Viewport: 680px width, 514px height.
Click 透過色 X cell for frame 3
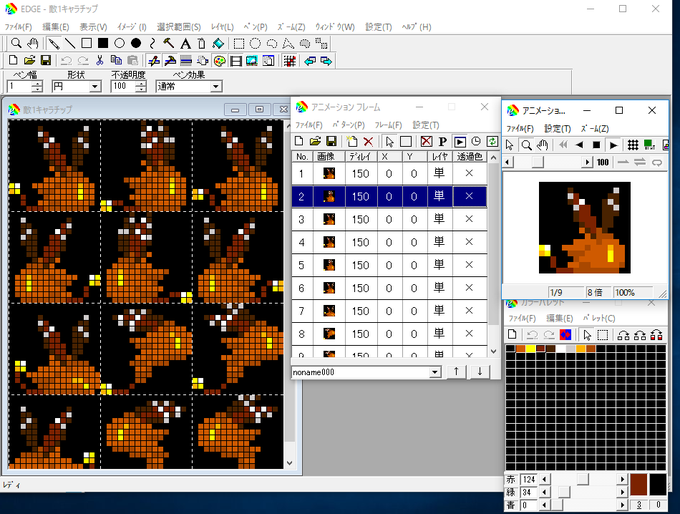pos(469,219)
